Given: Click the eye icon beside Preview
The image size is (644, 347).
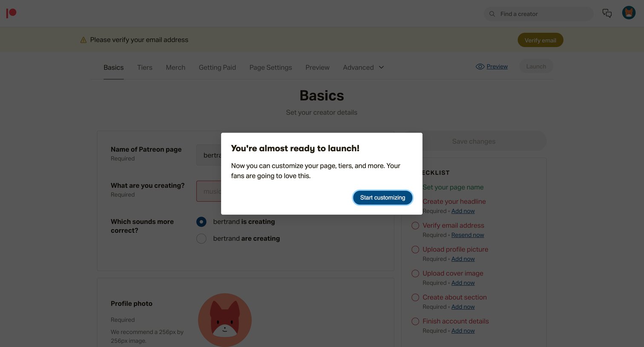Looking at the screenshot, I should [480, 67].
